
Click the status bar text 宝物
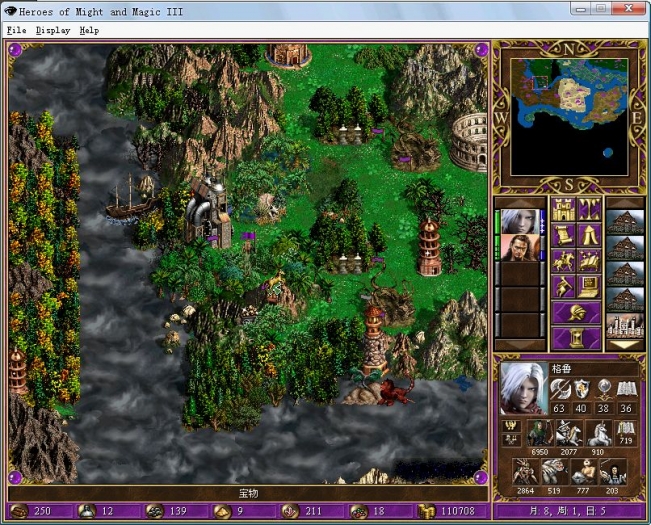tap(248, 493)
